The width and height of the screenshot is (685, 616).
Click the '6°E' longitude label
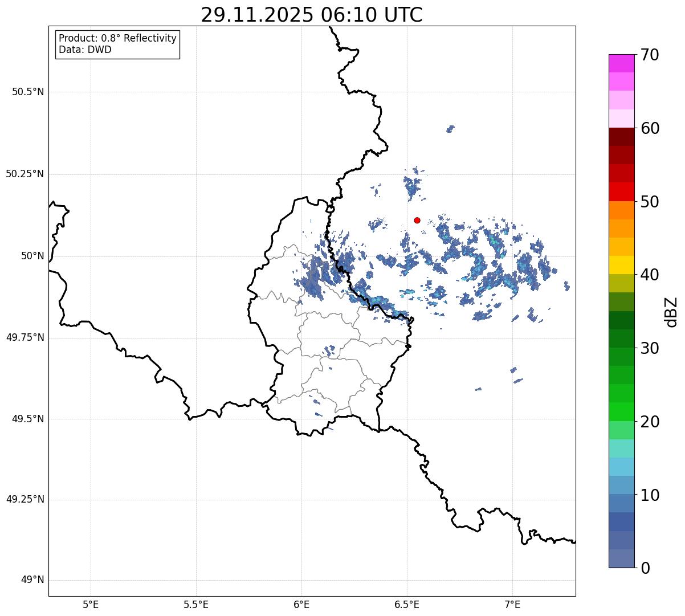(x=301, y=604)
